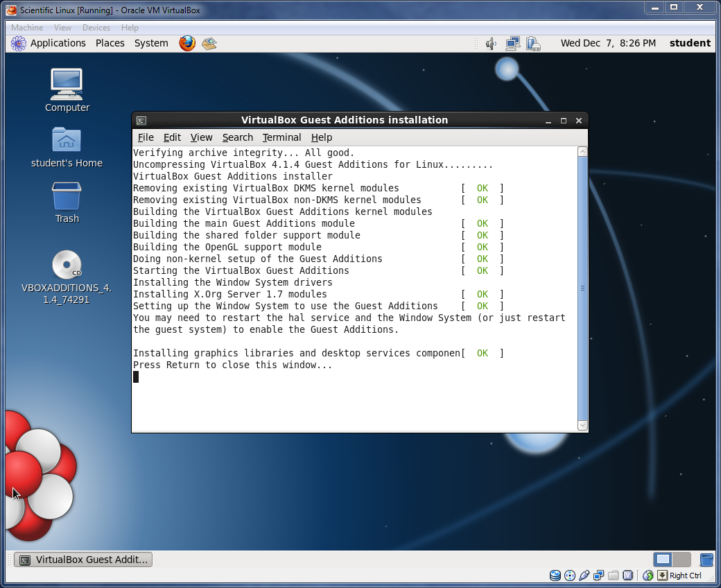The width and height of the screenshot is (721, 588).
Task: Click the "Installing X.Org Server 1.7 modules" line
Action: (230, 294)
